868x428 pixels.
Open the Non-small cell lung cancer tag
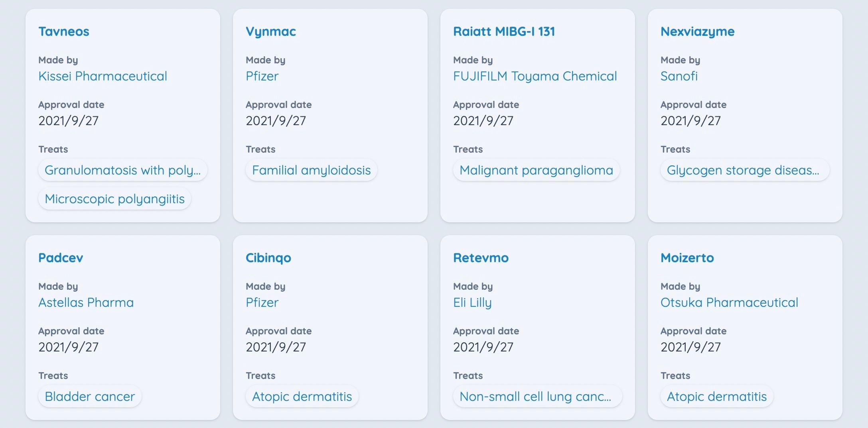pos(537,397)
